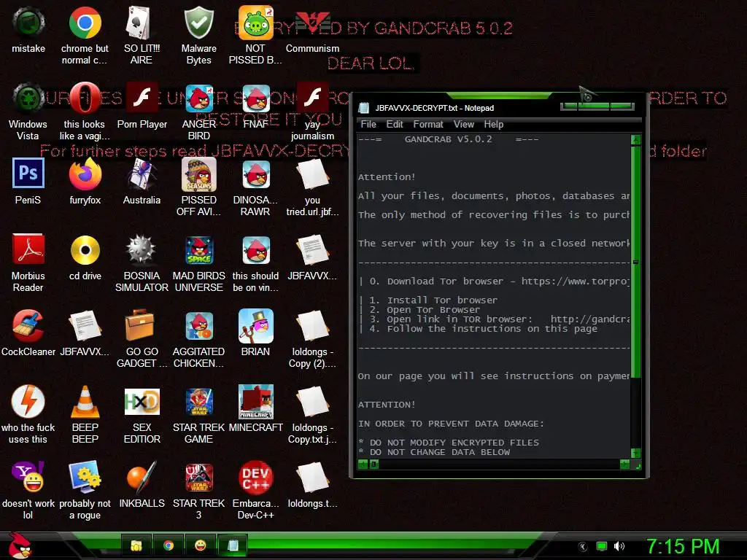Image resolution: width=747 pixels, height=560 pixels.
Task: Launch the Malware Bytes shield icon
Action: 198,23
